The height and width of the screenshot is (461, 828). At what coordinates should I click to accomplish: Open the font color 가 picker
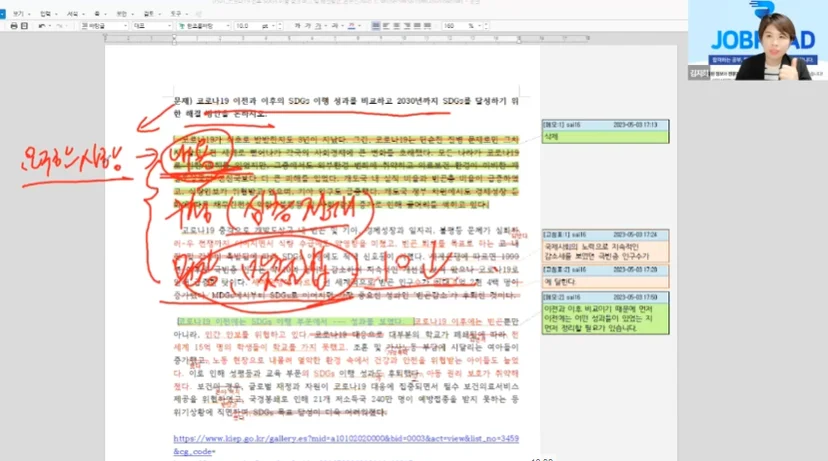pos(352,26)
